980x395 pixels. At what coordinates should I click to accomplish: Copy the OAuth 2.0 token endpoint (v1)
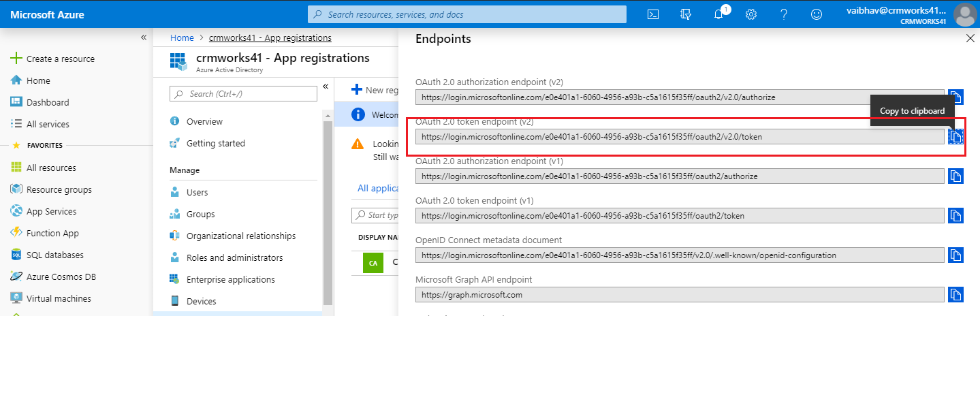[956, 215]
